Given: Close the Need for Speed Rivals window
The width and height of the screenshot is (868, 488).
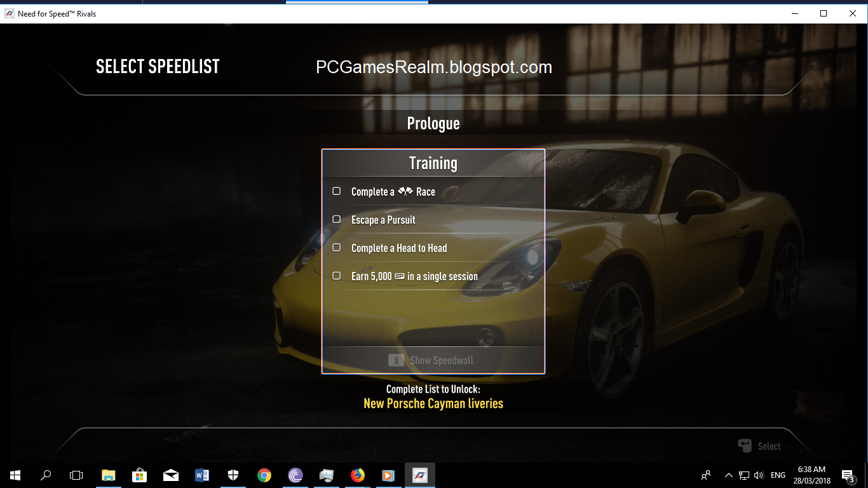Looking at the screenshot, I should click(853, 13).
